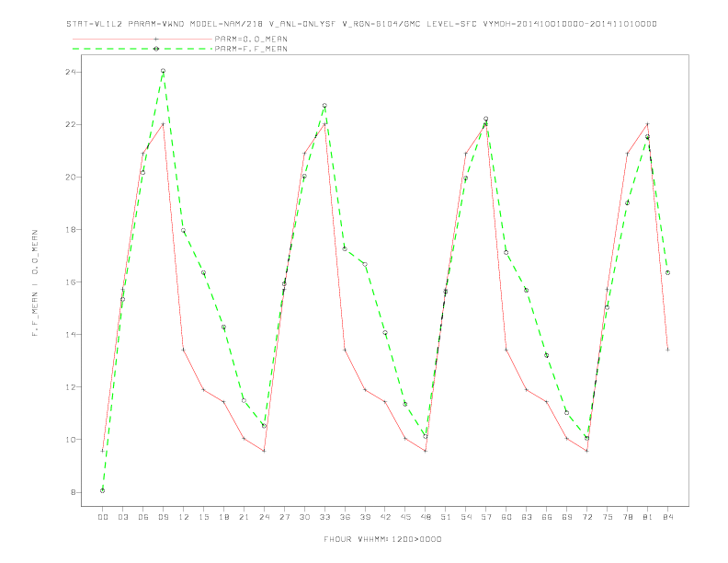Image resolution: width=728 pixels, height=563 pixels.
Task: Click y-axis tick label 10
Action: coord(70,440)
